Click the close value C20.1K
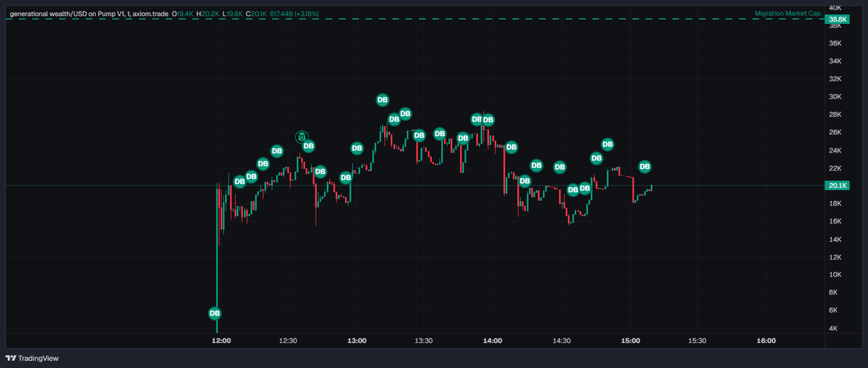This screenshot has width=868, height=368. tap(257, 14)
